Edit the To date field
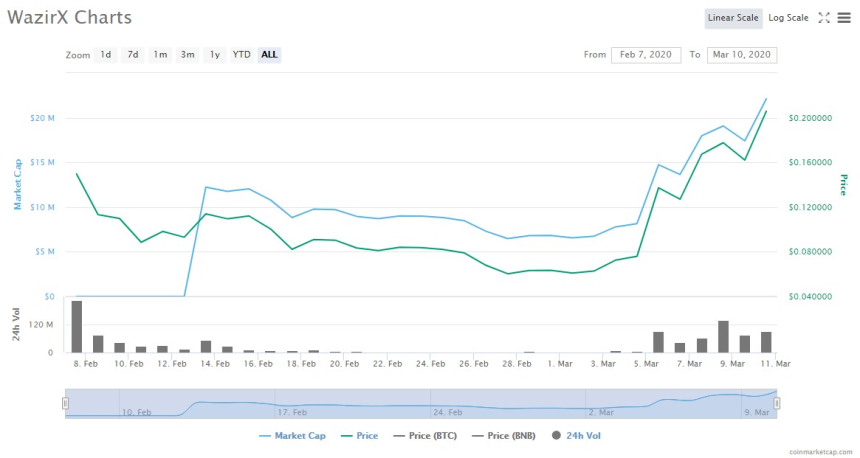 click(x=741, y=55)
